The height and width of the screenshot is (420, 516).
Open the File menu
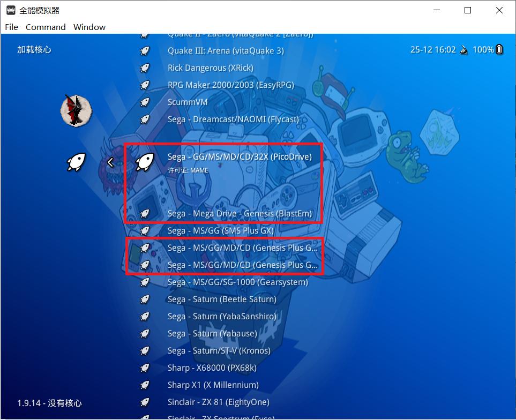coord(11,27)
